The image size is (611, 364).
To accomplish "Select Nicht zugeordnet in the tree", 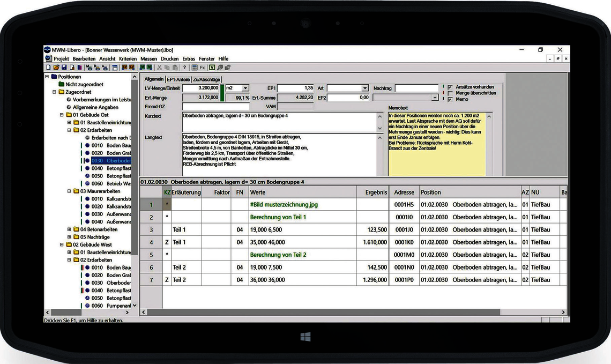I will coord(84,84).
